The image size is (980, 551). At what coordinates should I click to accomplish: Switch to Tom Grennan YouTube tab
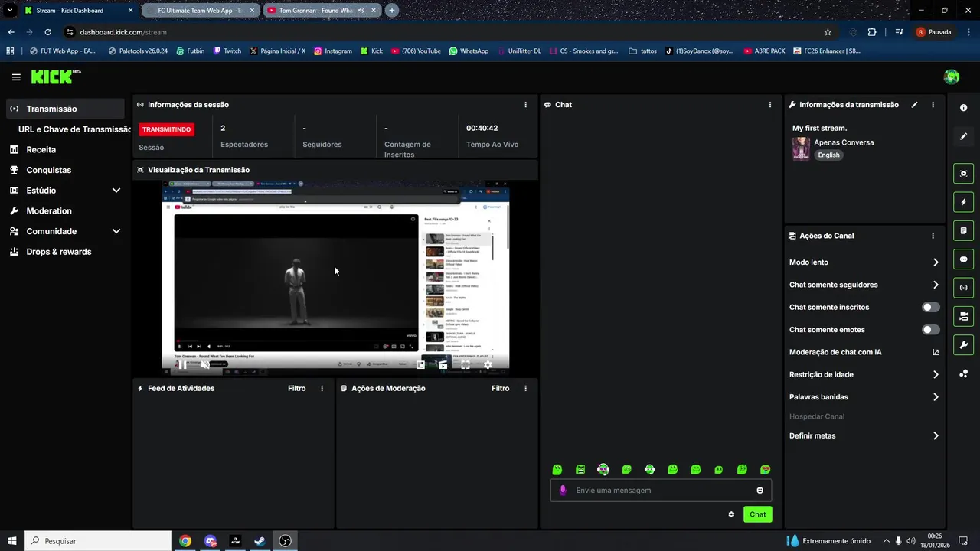(322, 11)
